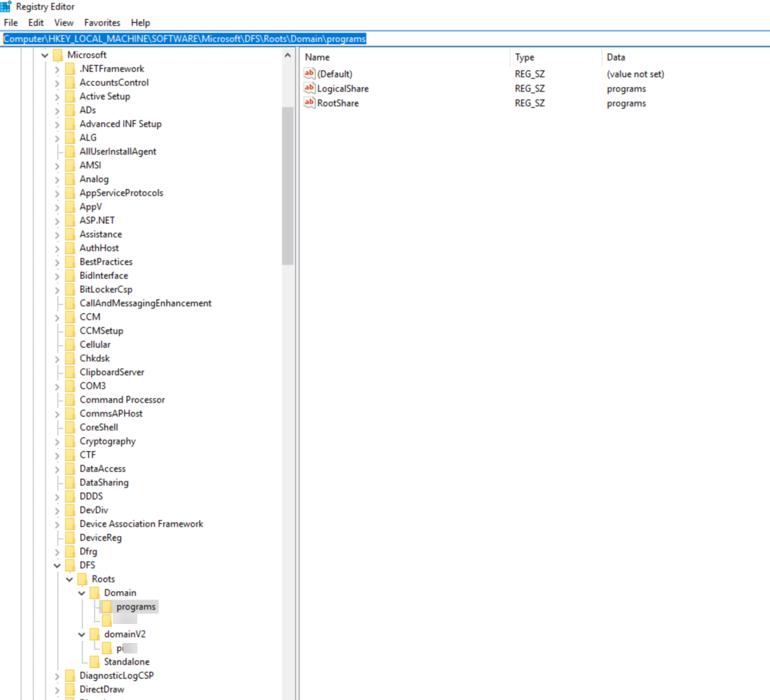Screen dimensions: 770x700
Task: Expand the Dfrg key
Action: (57, 552)
